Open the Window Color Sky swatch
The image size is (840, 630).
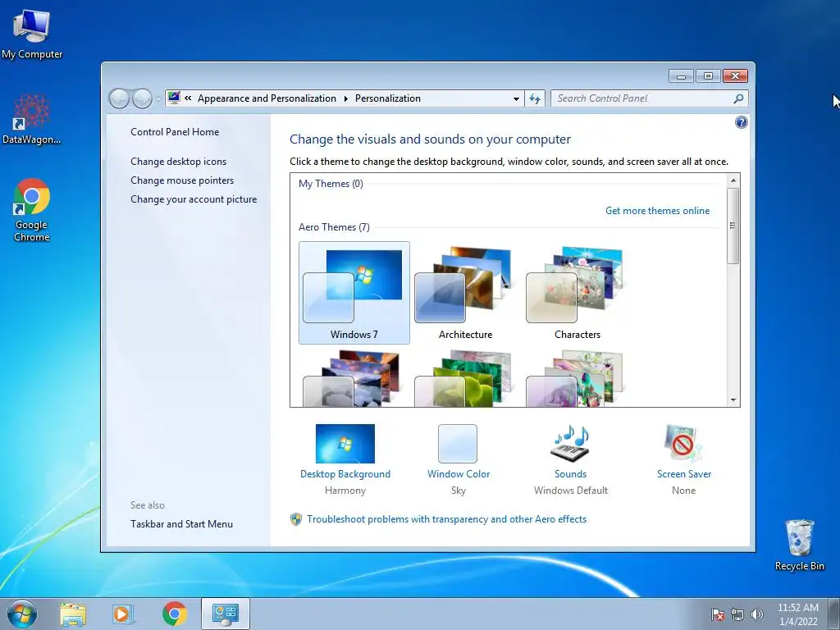[458, 444]
